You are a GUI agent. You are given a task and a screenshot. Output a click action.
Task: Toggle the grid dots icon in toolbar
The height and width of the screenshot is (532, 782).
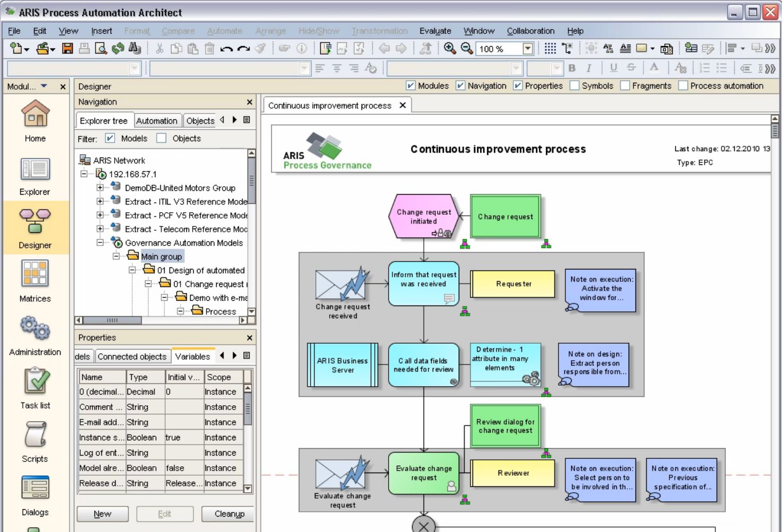[551, 48]
